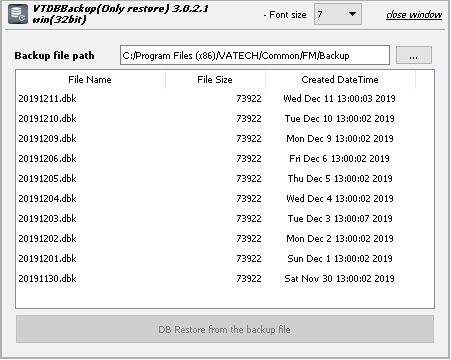Click the VTDBBackup database icon
The image size is (451, 360).
[x=18, y=15]
